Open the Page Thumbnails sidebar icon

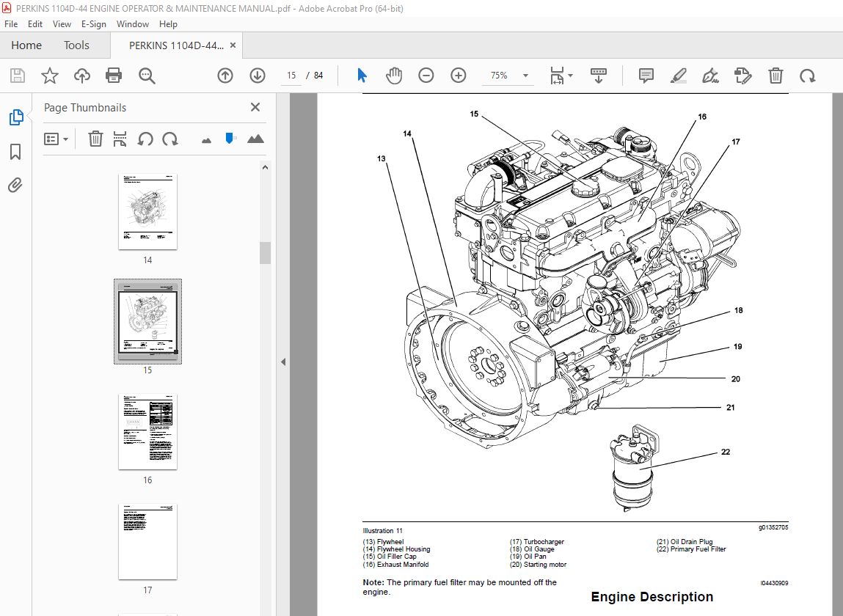(16, 117)
